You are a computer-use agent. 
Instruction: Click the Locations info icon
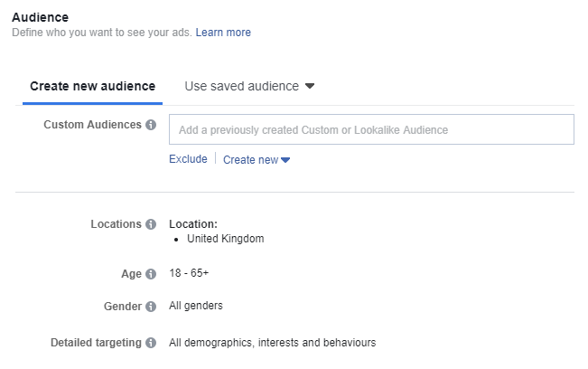tap(151, 224)
